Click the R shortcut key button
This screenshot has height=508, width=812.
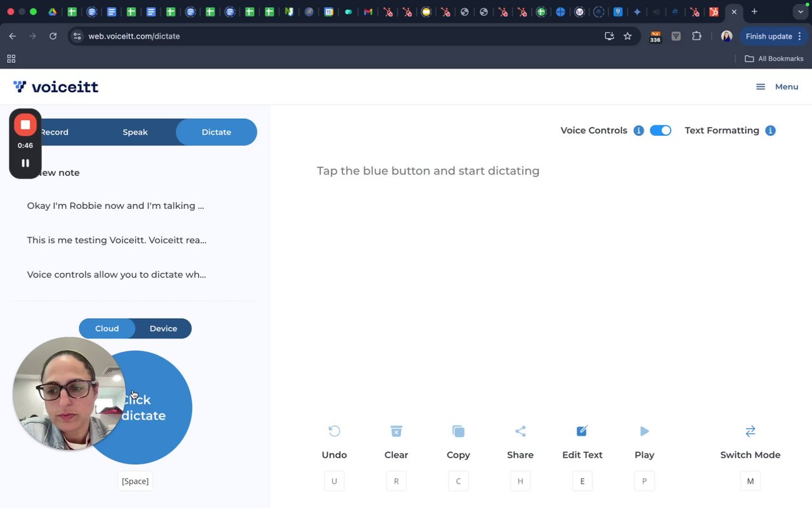pyautogui.click(x=396, y=481)
